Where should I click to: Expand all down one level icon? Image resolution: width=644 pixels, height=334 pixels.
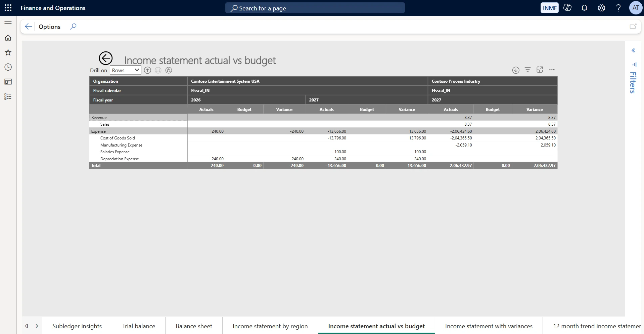pyautogui.click(x=169, y=70)
